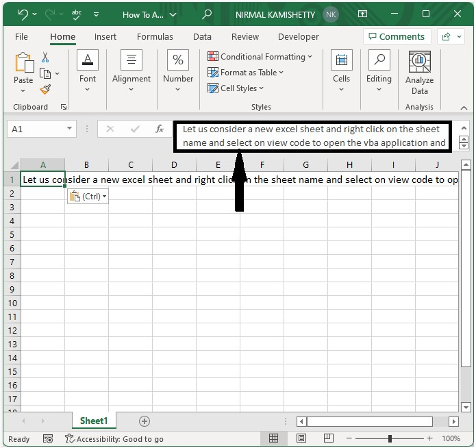476x448 pixels.
Task: Click the Alignment group icon
Action: tap(131, 60)
